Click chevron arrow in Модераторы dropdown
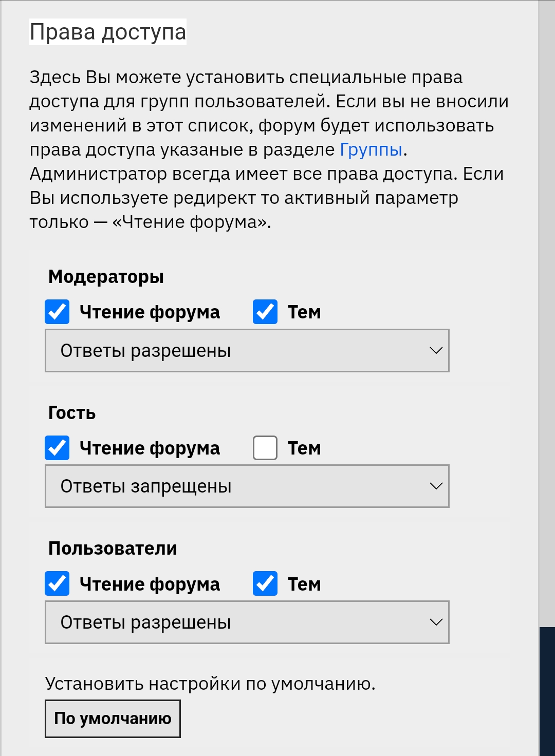This screenshot has height=756, width=555. point(436,351)
